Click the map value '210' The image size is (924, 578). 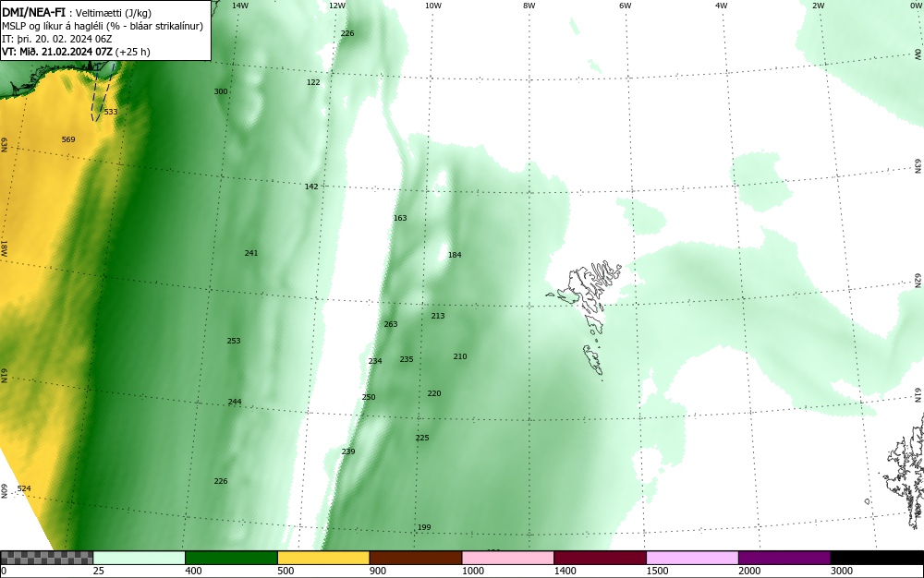(460, 356)
